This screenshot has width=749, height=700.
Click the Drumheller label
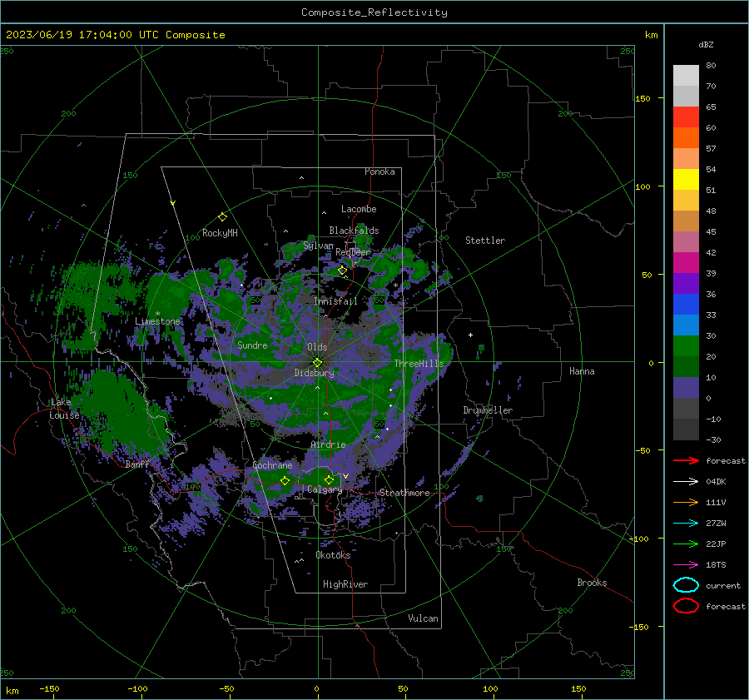coord(488,410)
